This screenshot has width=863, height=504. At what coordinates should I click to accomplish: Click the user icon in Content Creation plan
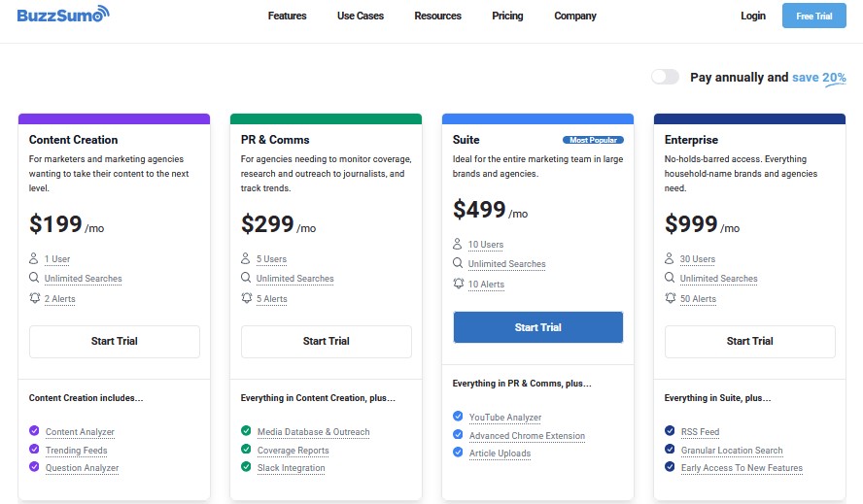[x=35, y=259]
